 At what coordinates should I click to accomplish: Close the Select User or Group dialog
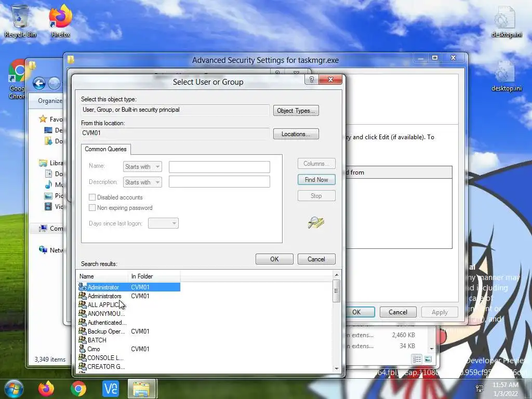330,79
